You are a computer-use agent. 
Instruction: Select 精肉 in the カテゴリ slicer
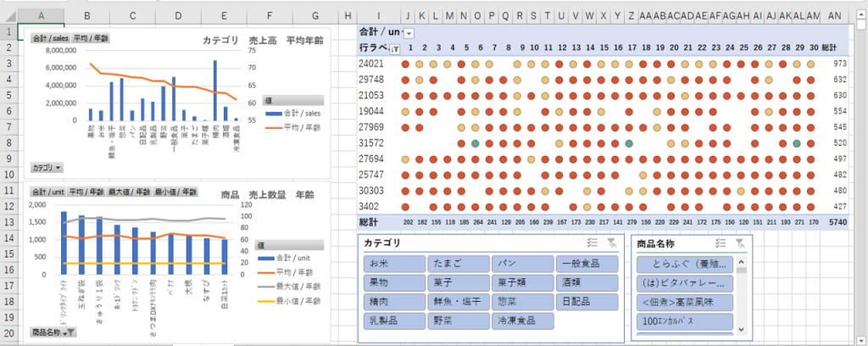393,302
